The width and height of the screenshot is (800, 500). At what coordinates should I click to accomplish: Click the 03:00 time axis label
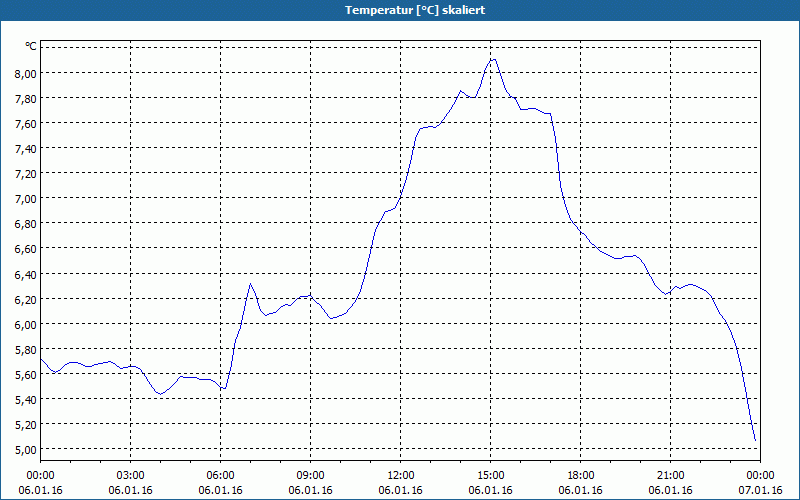click(131, 476)
